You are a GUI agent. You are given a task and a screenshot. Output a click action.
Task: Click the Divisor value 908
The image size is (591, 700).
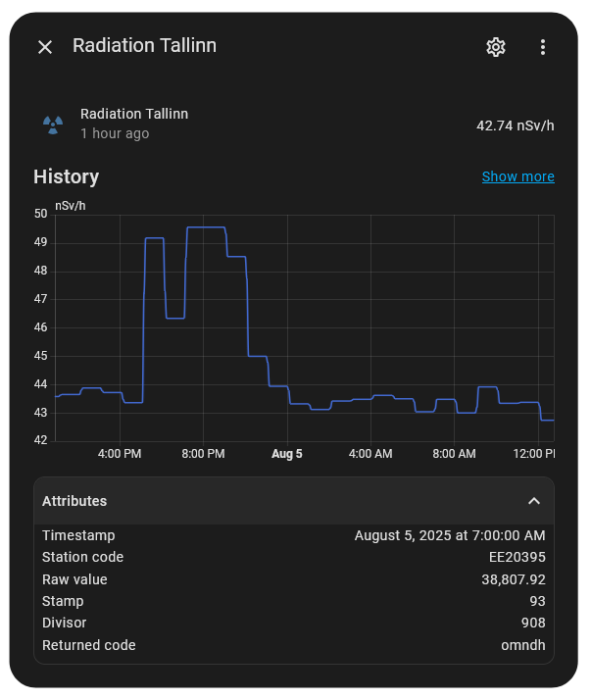pyautogui.click(x=533, y=623)
